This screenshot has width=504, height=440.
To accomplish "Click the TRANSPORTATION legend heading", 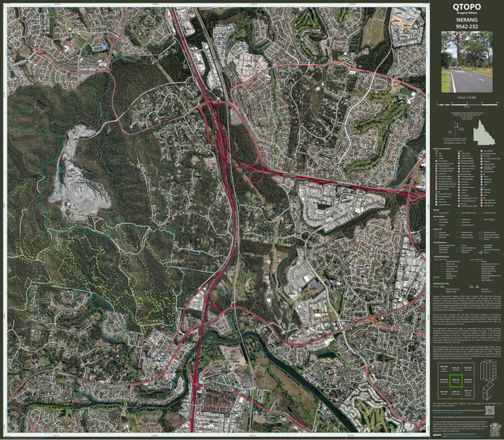I will (441, 256).
